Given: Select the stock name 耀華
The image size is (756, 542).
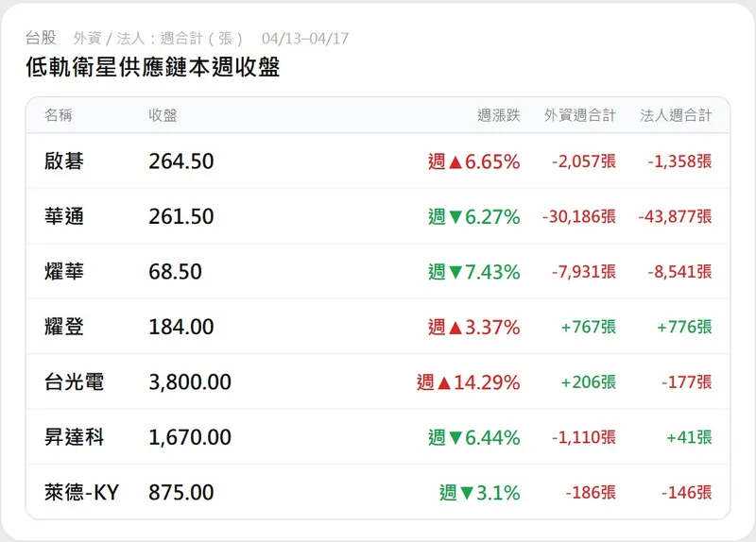Looking at the screenshot, I should point(64,271).
